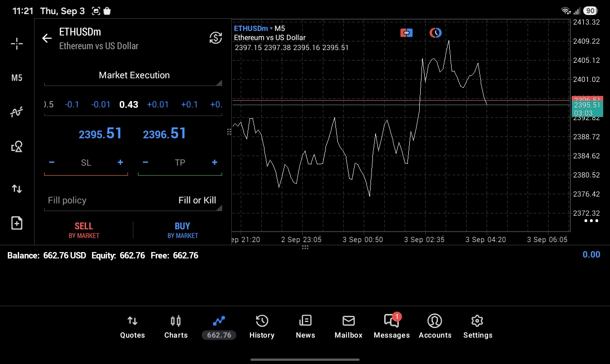610x364 pixels.
Task: Decrease volume by 0.1
Action: [x=72, y=105]
